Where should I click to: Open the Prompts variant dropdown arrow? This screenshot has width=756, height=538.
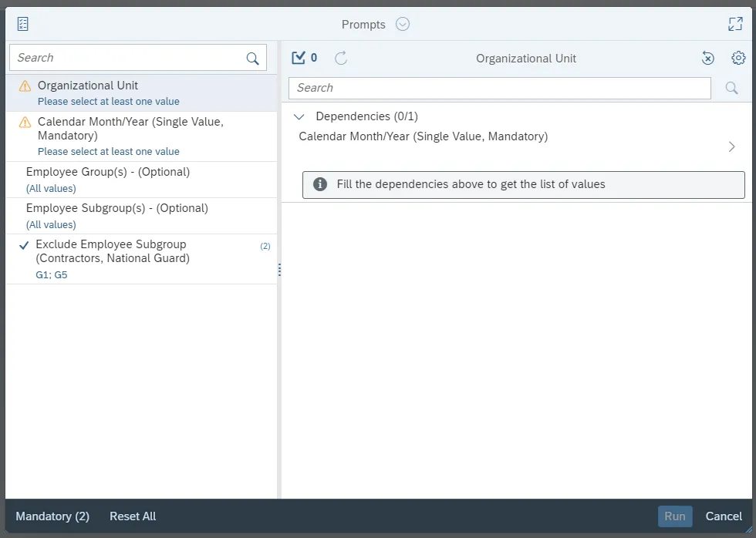click(x=402, y=24)
